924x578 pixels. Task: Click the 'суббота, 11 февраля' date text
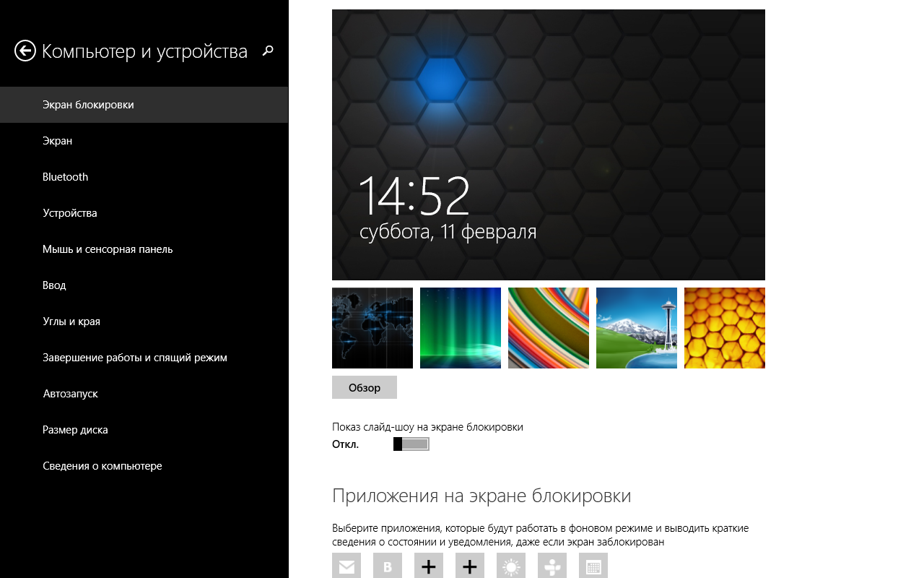click(x=448, y=232)
